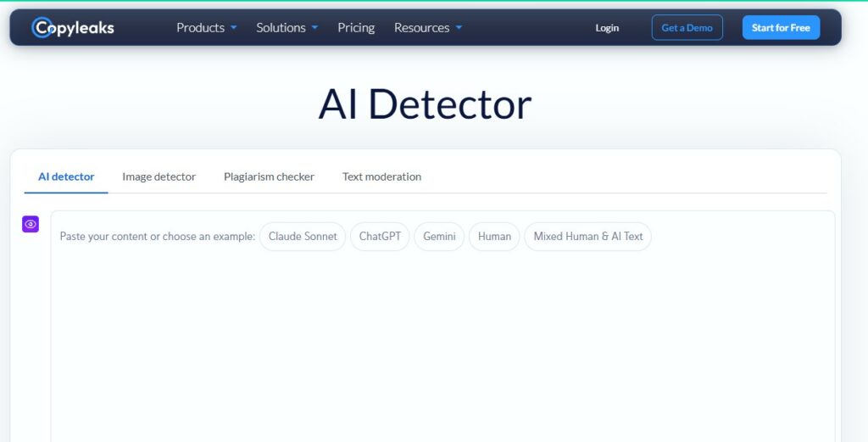Choose the Claude Sonnet example

pos(303,237)
